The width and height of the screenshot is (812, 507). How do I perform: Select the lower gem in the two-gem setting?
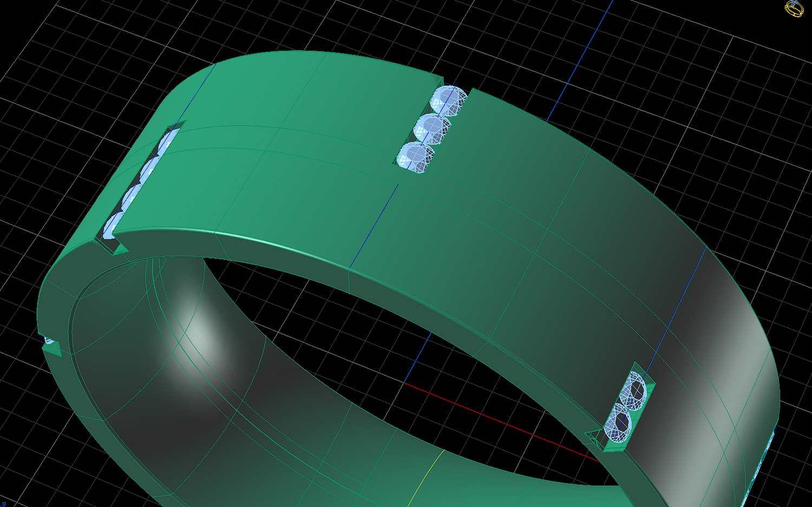618,422
